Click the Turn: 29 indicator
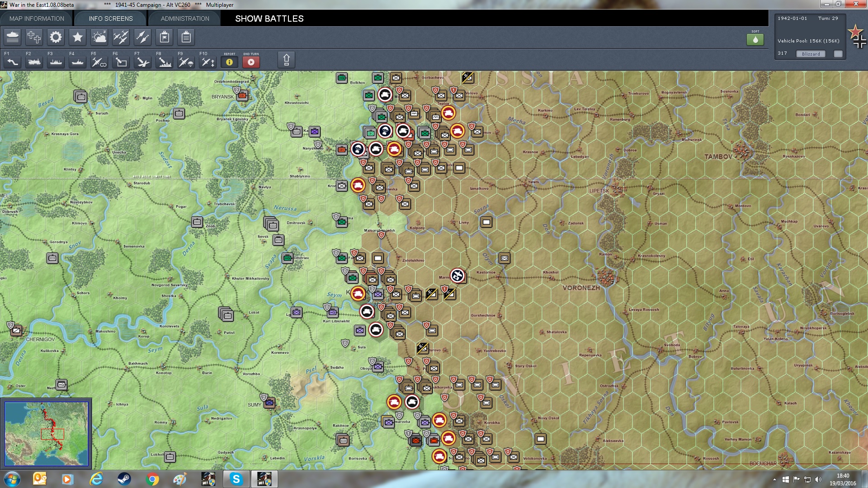The width and height of the screenshot is (868, 488). point(828,19)
